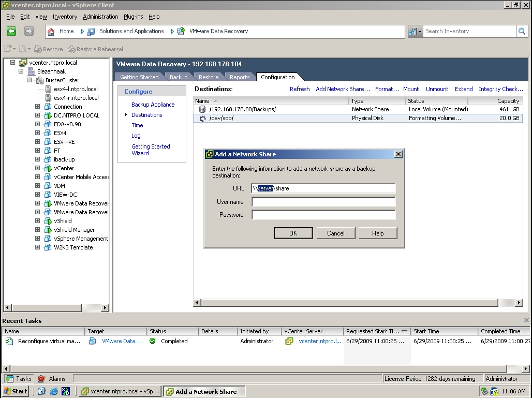
Task: Sort destinations by Name column header
Action: click(271, 101)
